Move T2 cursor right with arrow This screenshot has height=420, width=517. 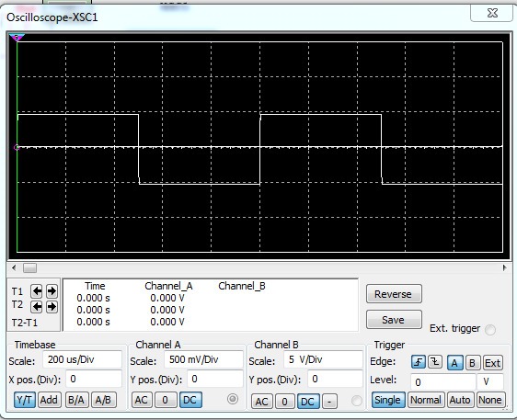52,307
